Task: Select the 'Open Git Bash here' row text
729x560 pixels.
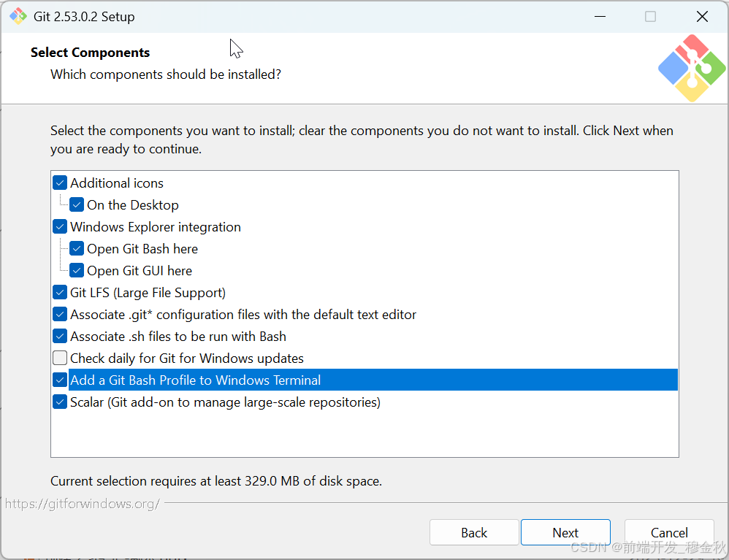Action: [142, 249]
